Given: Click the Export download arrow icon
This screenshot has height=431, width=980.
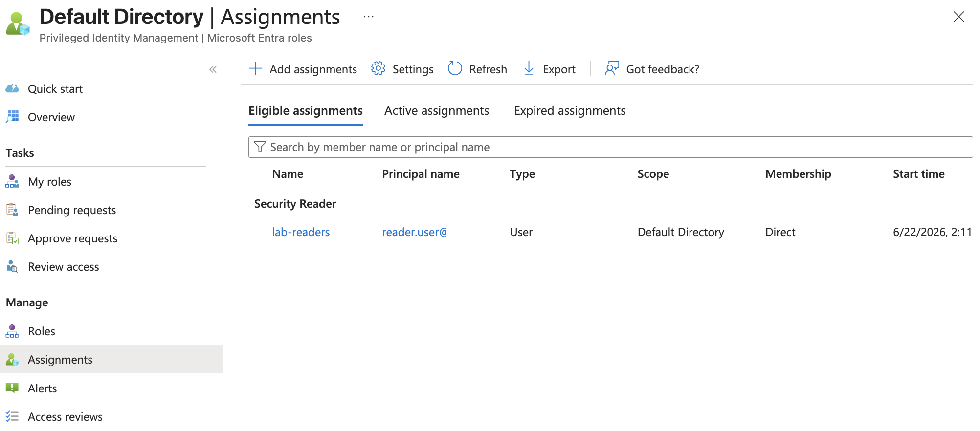Looking at the screenshot, I should (x=529, y=69).
